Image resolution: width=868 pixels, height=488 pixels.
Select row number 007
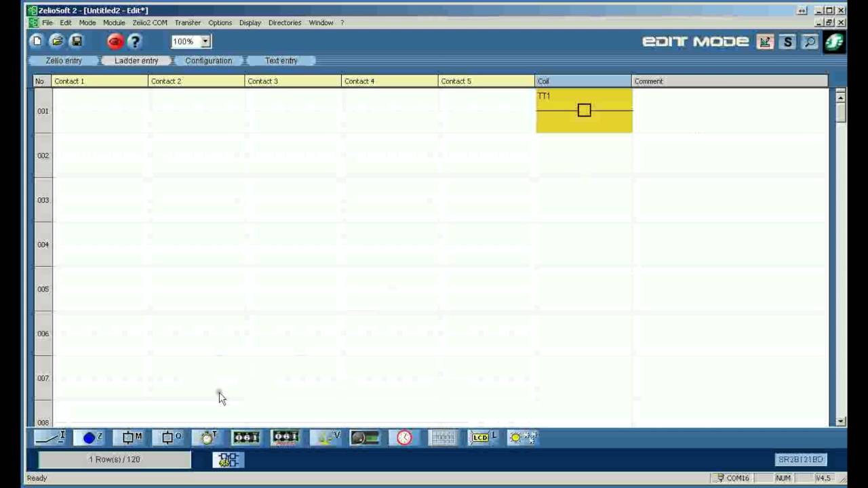pos(43,378)
